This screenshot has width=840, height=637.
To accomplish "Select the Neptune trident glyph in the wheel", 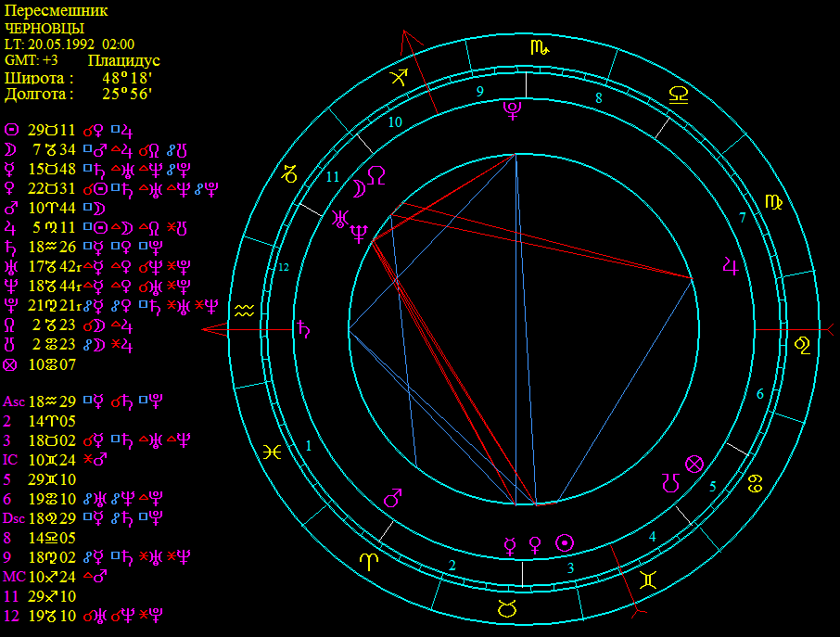I will 359,236.
